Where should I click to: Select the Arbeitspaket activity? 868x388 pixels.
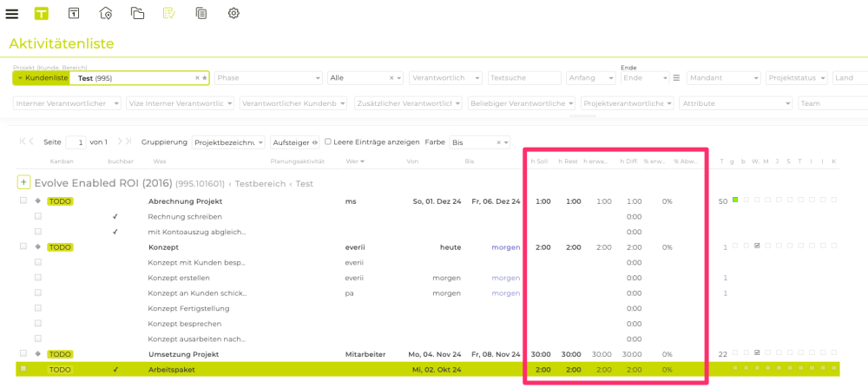click(x=172, y=369)
